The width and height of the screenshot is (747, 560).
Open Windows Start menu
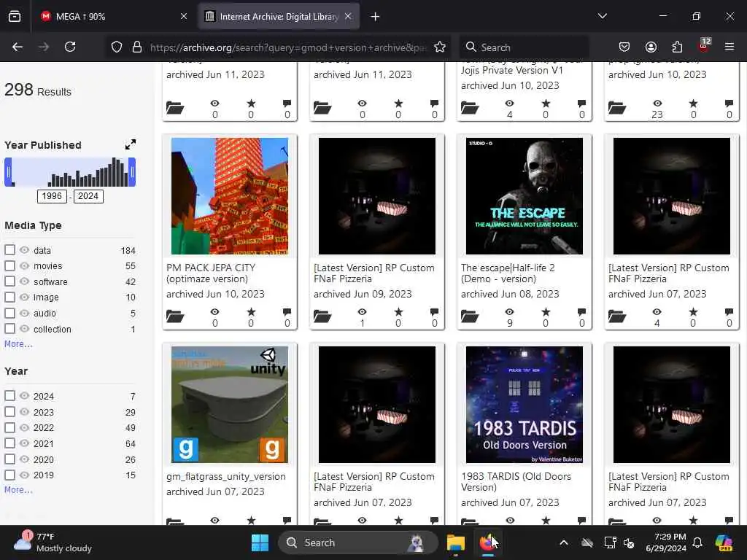click(x=260, y=542)
